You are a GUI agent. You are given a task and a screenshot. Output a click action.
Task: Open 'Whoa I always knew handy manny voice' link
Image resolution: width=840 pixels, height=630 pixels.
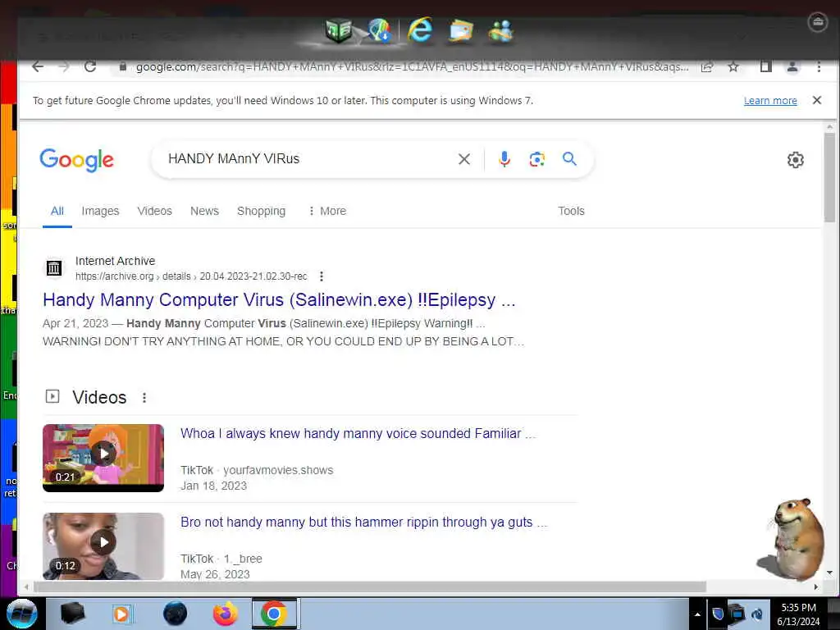pos(358,433)
